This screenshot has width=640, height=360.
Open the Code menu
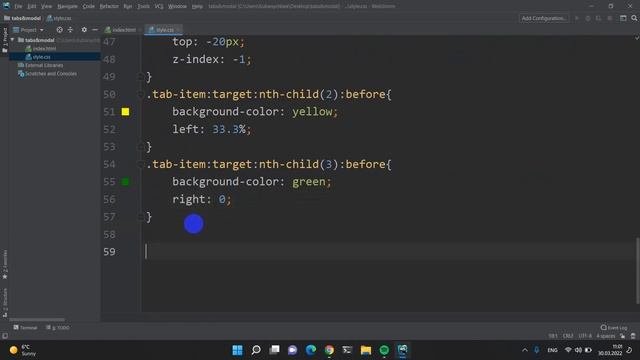[x=89, y=6]
